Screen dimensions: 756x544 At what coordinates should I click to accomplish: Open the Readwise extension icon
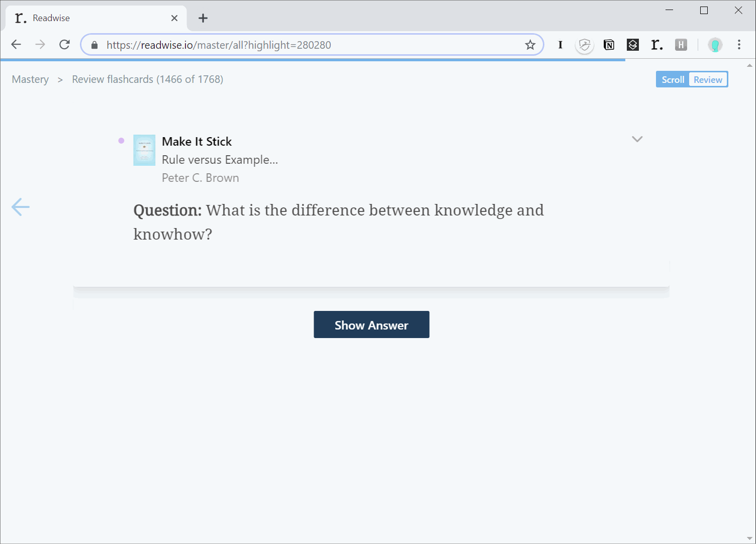tap(656, 45)
